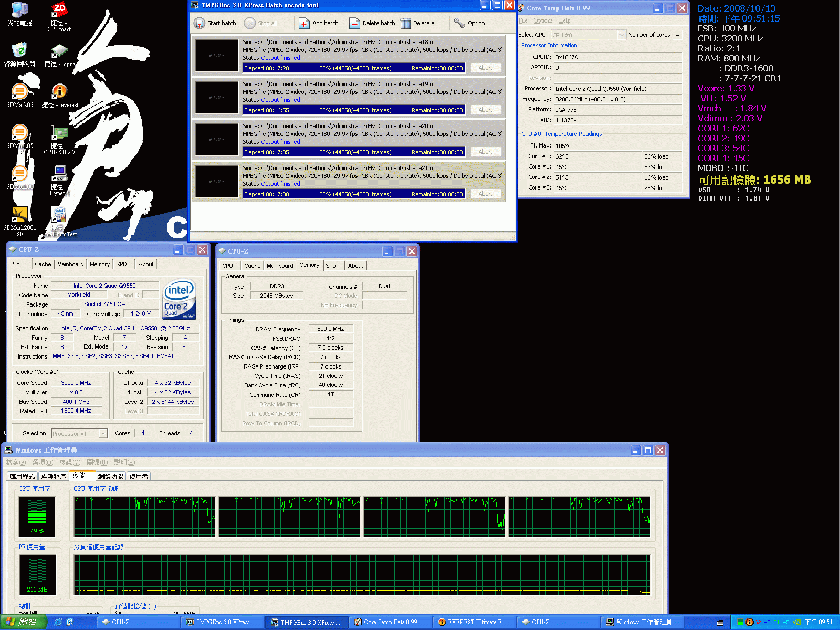The image size is (840, 630).
Task: Click the taskbar clock 下午 09:51
Action: [x=819, y=622]
